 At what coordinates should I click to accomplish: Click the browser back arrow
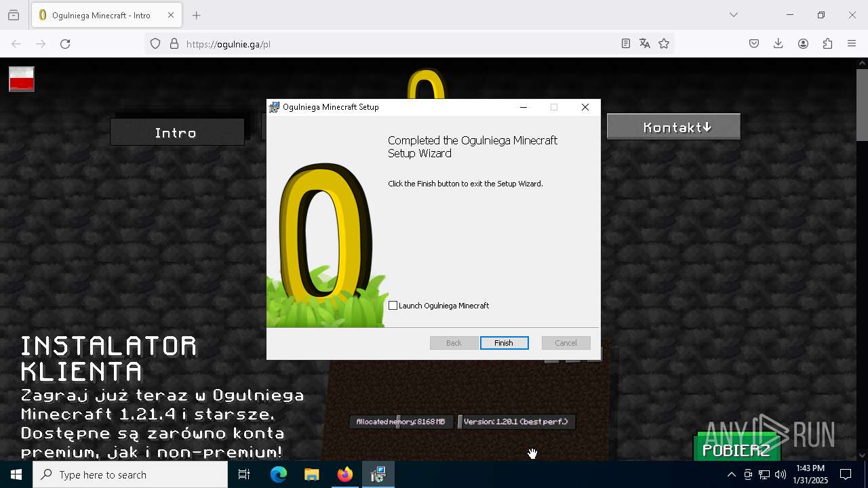[x=16, y=43]
